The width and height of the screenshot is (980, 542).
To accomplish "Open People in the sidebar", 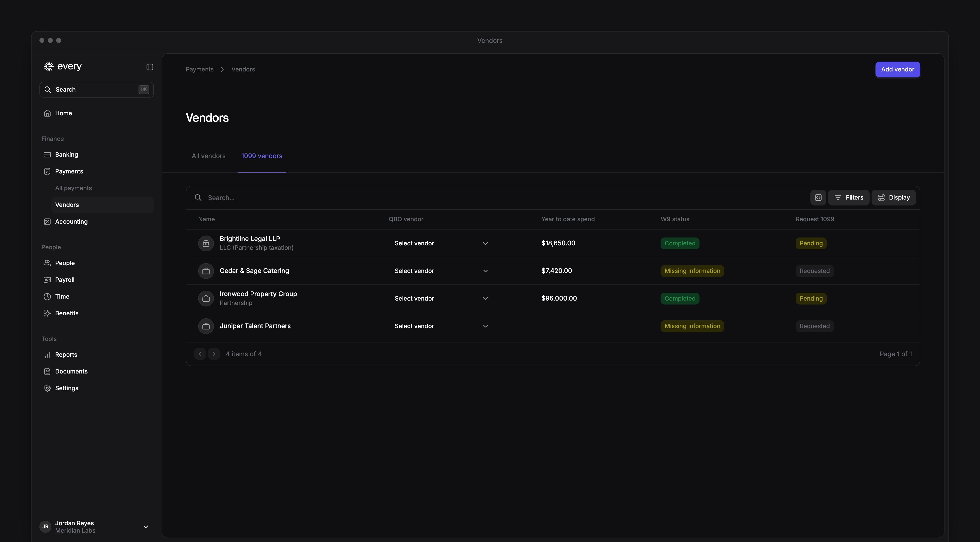I will (97, 263).
